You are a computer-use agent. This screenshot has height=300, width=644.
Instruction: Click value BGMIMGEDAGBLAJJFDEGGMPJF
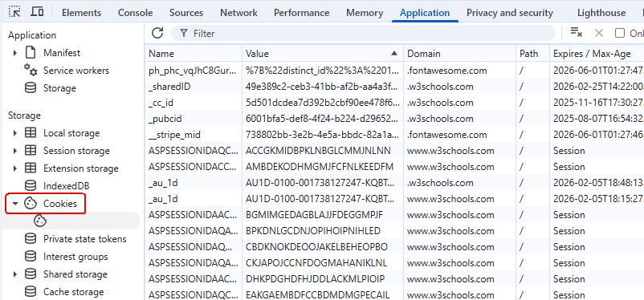coord(314,215)
